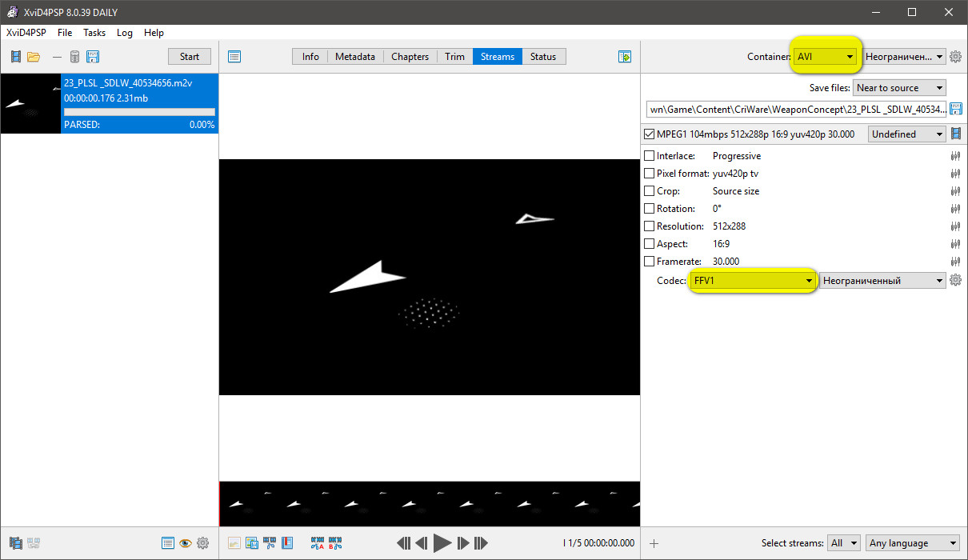Open the File menu
The height and width of the screenshot is (560, 968).
point(65,33)
